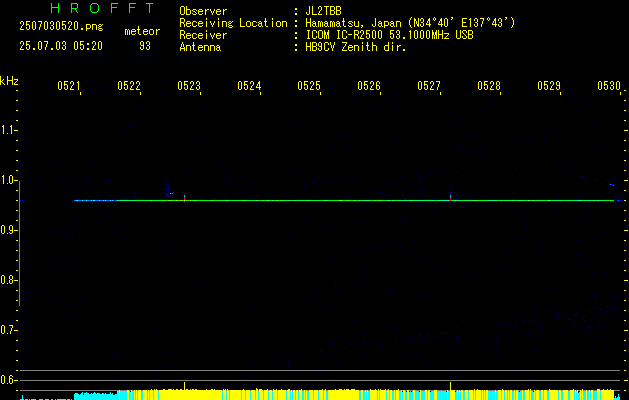Viewport: 629px width, 400px height.
Task: Click the 1.1 kHz frequency label
Action: tap(8, 130)
